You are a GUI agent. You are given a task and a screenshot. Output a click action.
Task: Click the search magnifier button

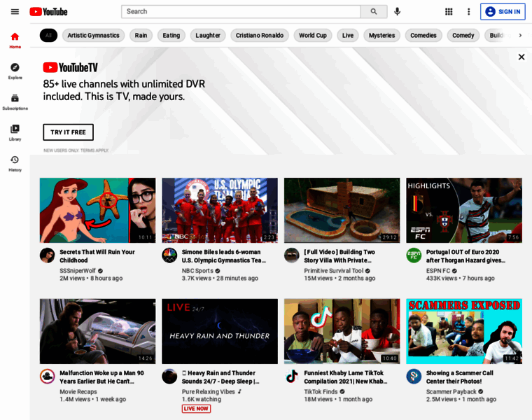[x=374, y=11]
